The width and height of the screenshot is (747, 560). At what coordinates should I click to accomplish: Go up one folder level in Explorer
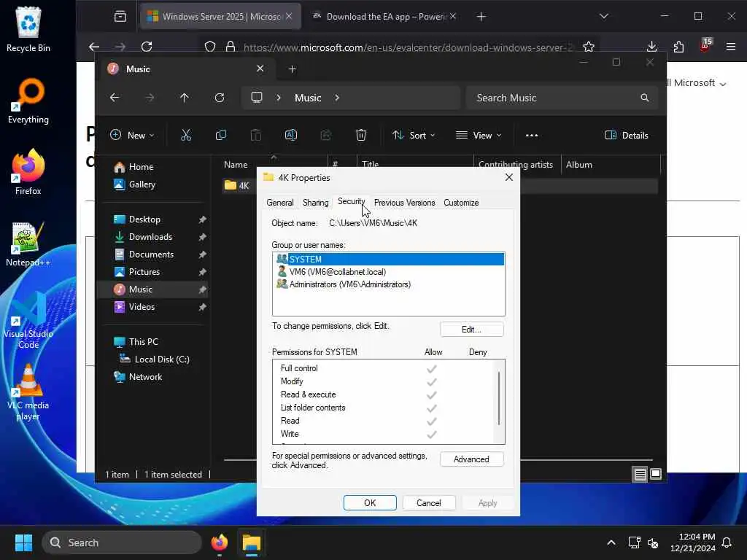click(x=185, y=98)
